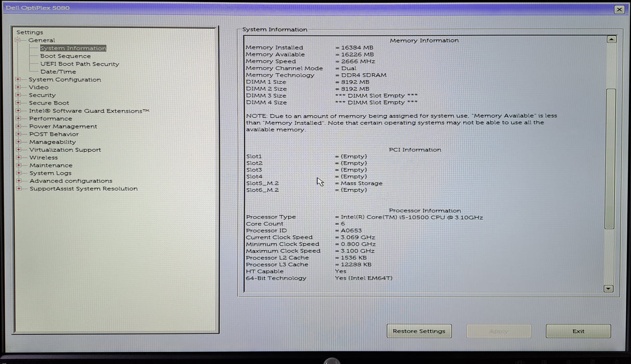Image resolution: width=631 pixels, height=364 pixels.
Task: Select the System Configuration label
Action: (x=65, y=80)
